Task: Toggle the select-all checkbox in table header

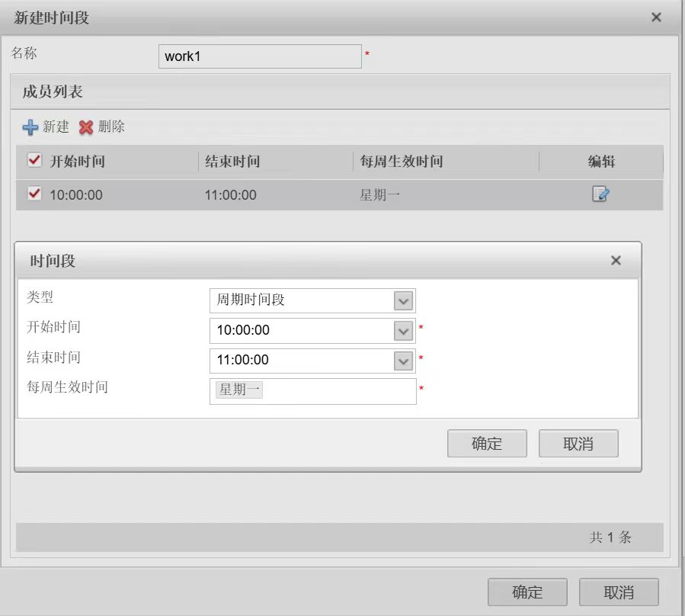Action: coord(34,160)
